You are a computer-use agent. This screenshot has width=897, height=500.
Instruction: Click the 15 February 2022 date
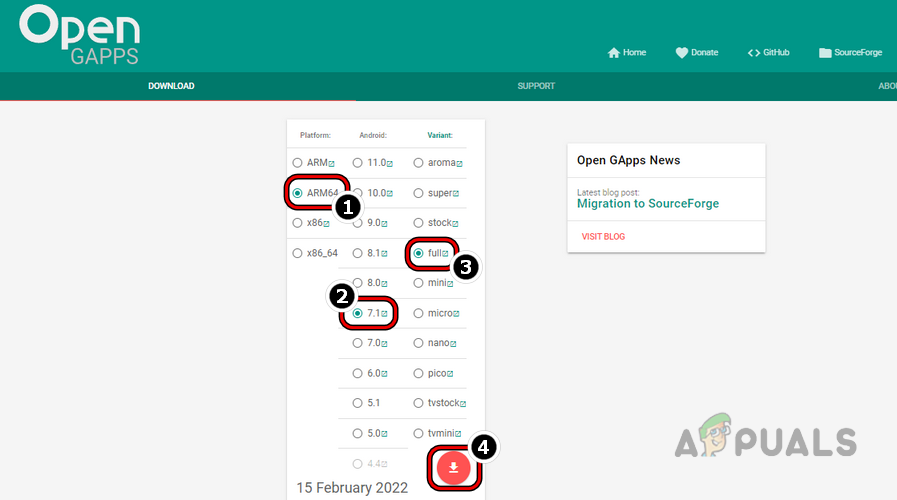[x=352, y=488]
